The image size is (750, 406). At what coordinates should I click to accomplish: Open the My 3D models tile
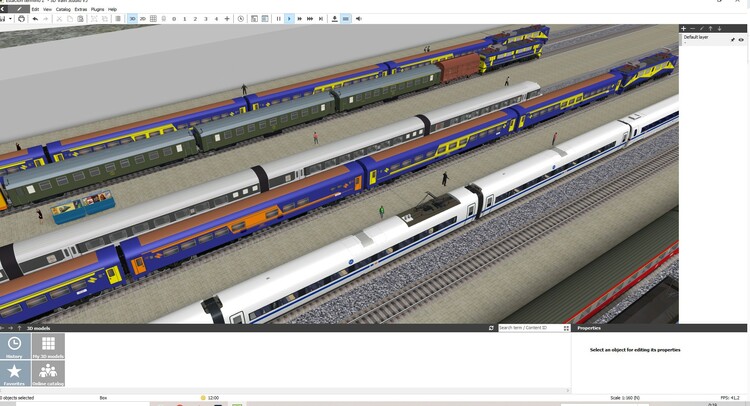click(48, 346)
